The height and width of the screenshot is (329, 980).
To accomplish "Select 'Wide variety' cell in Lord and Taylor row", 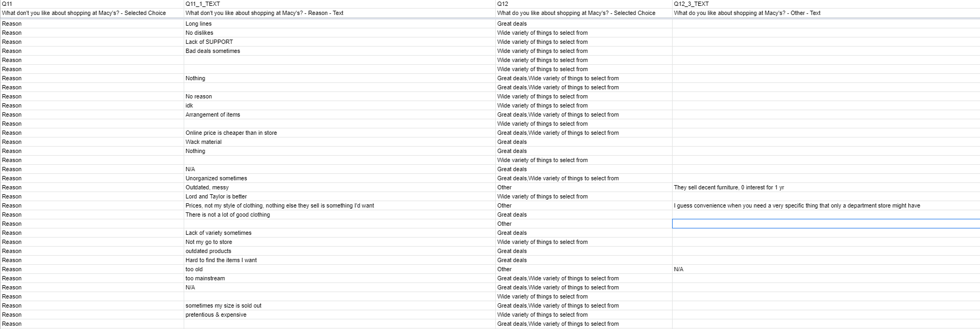I will [x=584, y=196].
